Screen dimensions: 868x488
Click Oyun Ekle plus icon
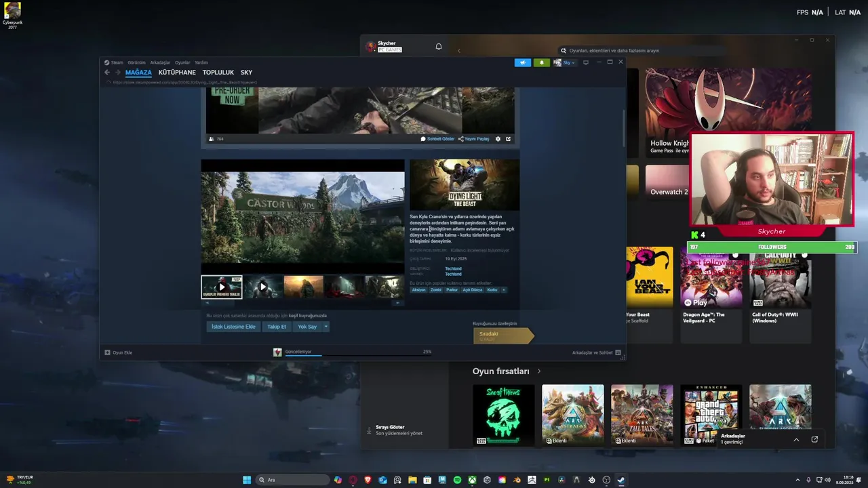pos(107,352)
